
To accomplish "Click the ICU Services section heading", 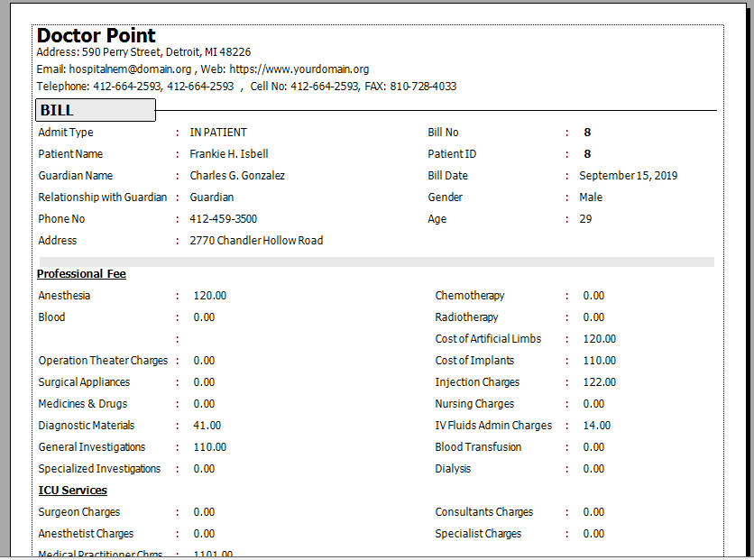I will tap(73, 491).
